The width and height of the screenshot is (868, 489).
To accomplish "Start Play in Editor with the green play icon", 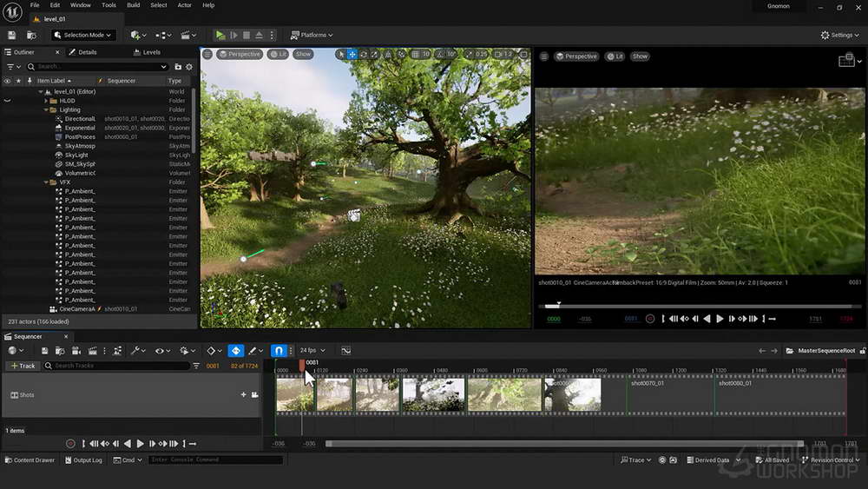I will tap(220, 35).
